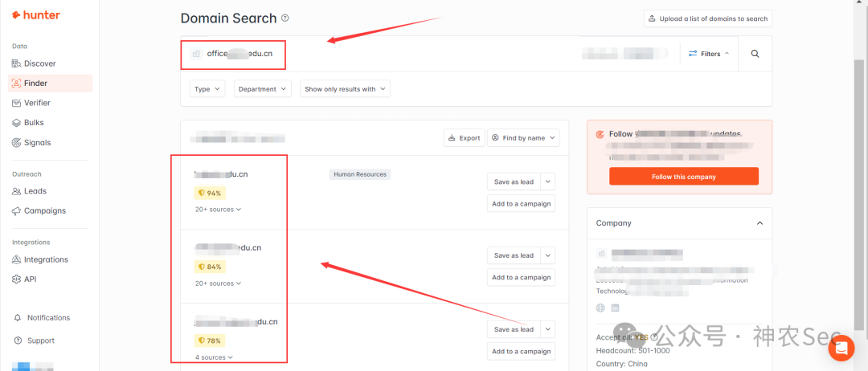
Task: Collapse the Company panel
Action: pyautogui.click(x=760, y=223)
